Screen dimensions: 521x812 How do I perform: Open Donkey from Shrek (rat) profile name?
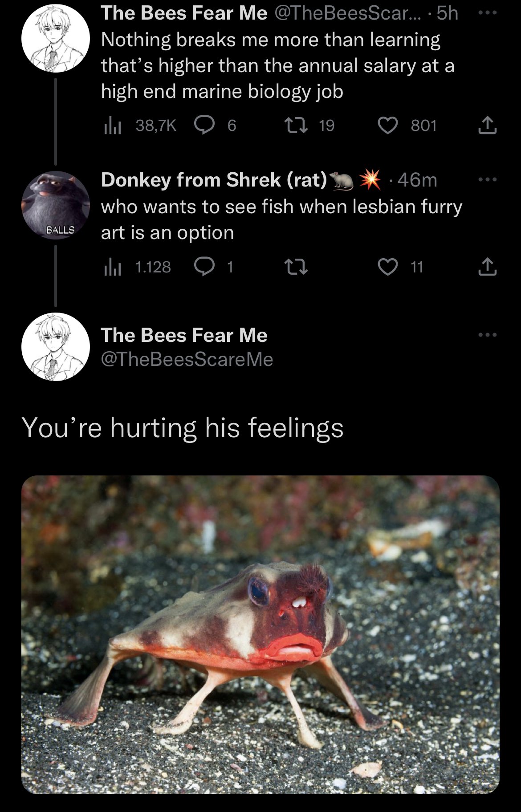click(214, 180)
